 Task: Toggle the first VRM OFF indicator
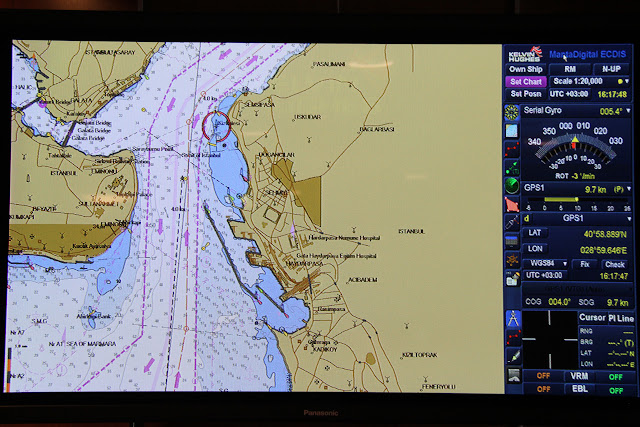pos(543,376)
